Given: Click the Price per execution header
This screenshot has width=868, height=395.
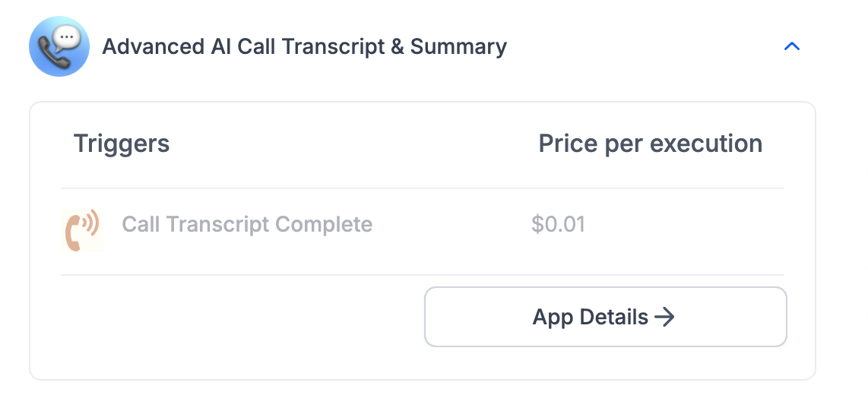Looking at the screenshot, I should [x=651, y=144].
